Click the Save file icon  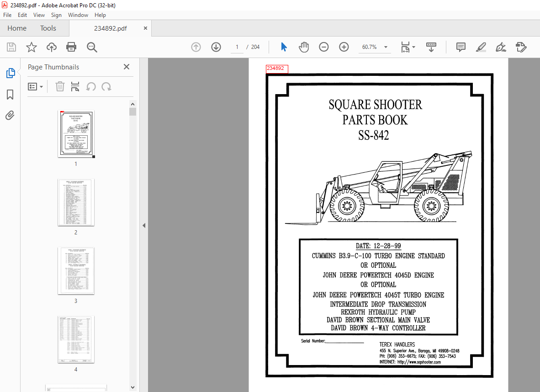[11, 47]
